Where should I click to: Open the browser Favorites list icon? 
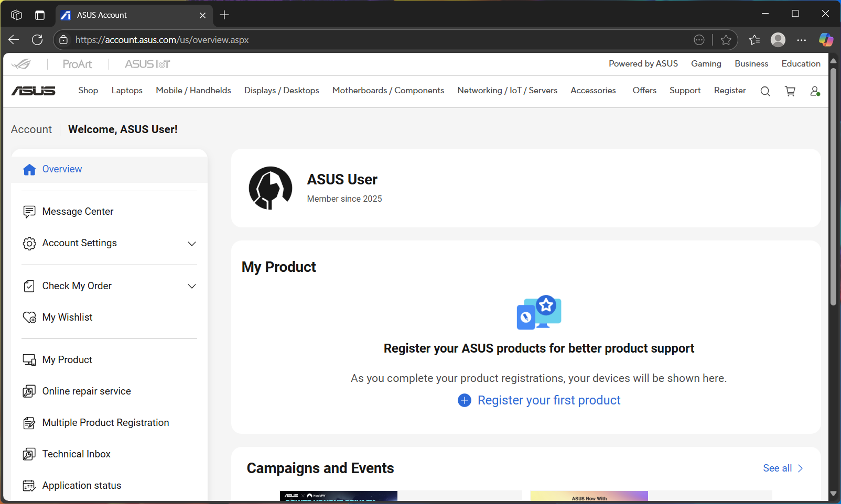pyautogui.click(x=754, y=40)
